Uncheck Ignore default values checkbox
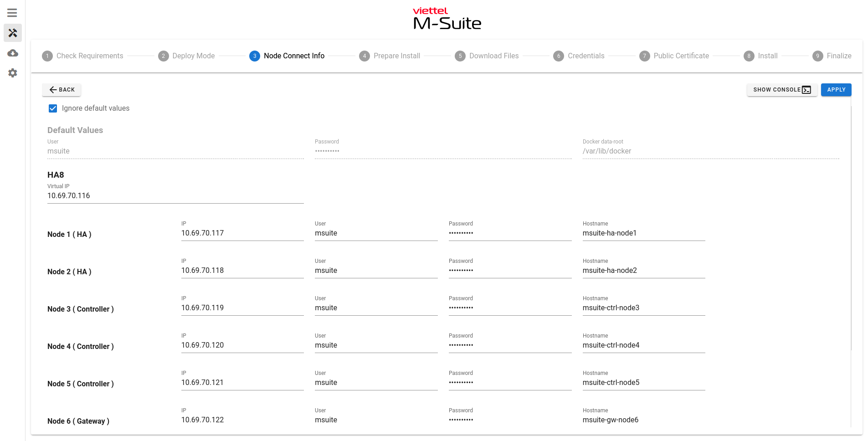Screen dimensions: 868x441 (x=53, y=108)
